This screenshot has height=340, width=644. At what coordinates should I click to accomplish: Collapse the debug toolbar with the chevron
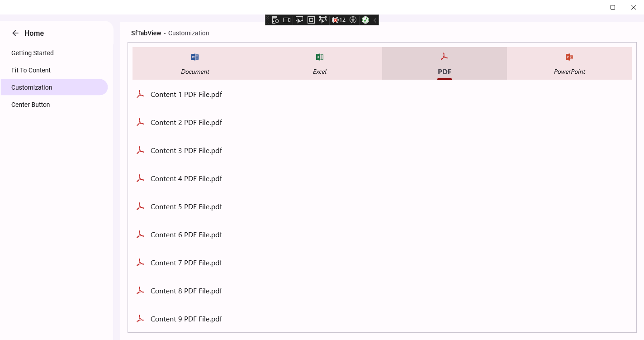click(x=375, y=20)
